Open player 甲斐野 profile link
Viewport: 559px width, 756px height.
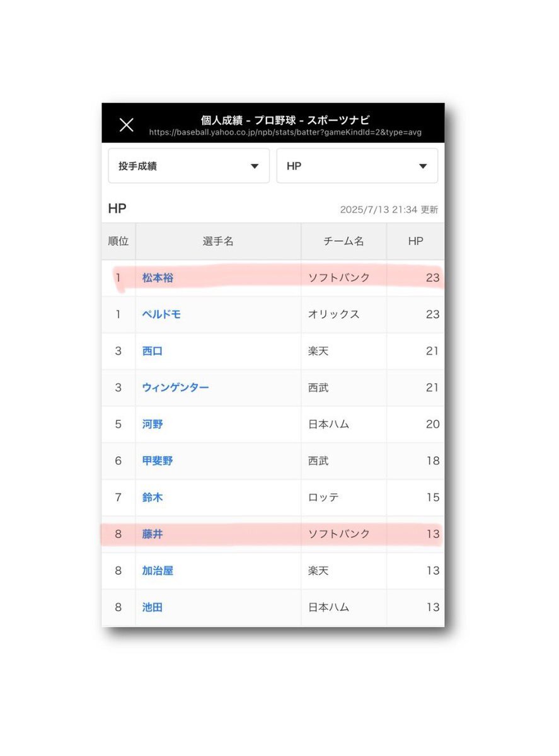(158, 461)
